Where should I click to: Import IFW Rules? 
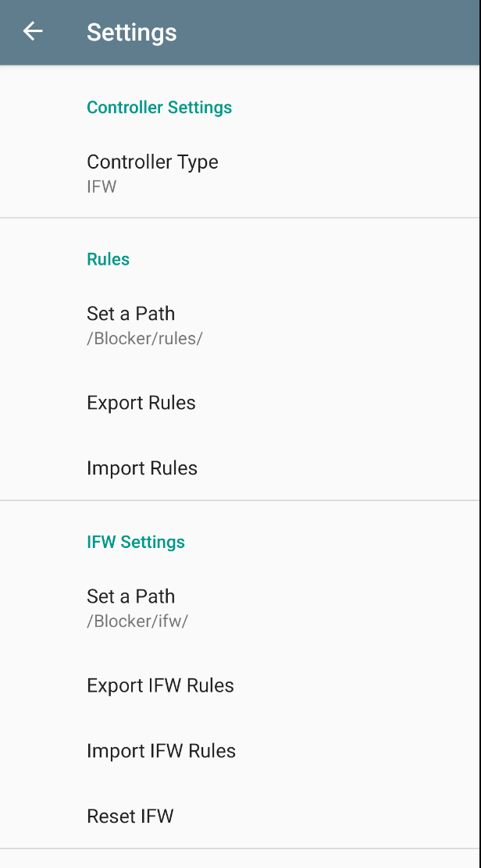[162, 750]
